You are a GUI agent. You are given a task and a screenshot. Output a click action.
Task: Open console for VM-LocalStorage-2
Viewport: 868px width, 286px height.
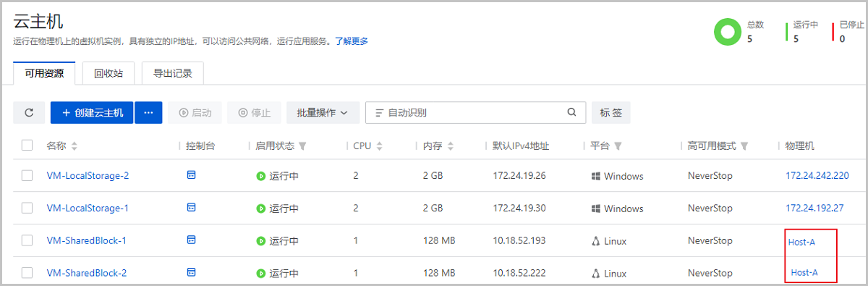192,175
